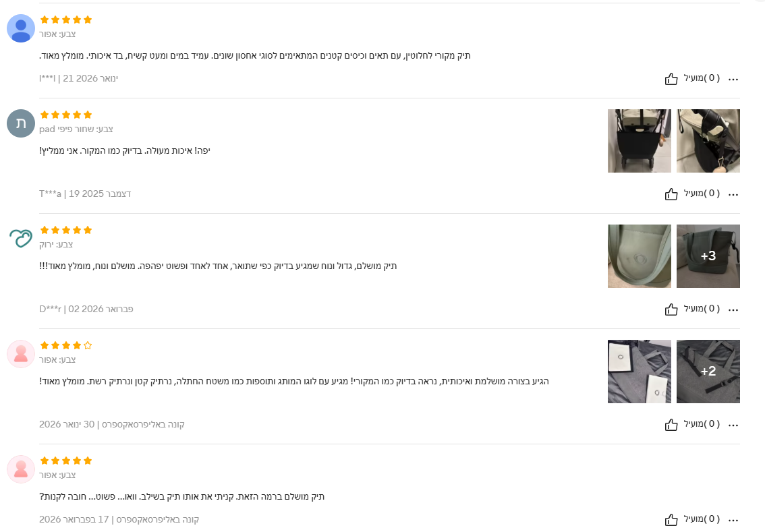This screenshot has width=765, height=532.
Task: Like the T***a review with thumbs-up
Action: click(x=671, y=194)
